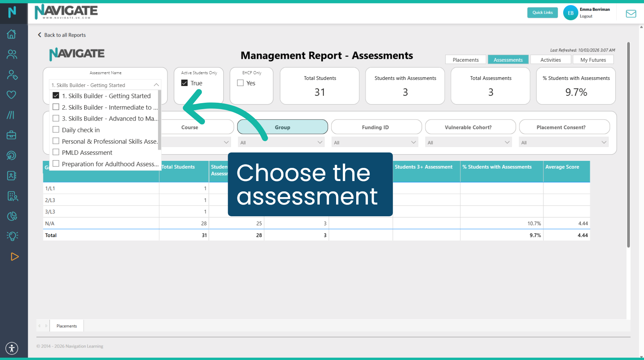This screenshot has width=644, height=360.
Task: Enable the EHCP Only Yes checkbox
Action: 239,83
